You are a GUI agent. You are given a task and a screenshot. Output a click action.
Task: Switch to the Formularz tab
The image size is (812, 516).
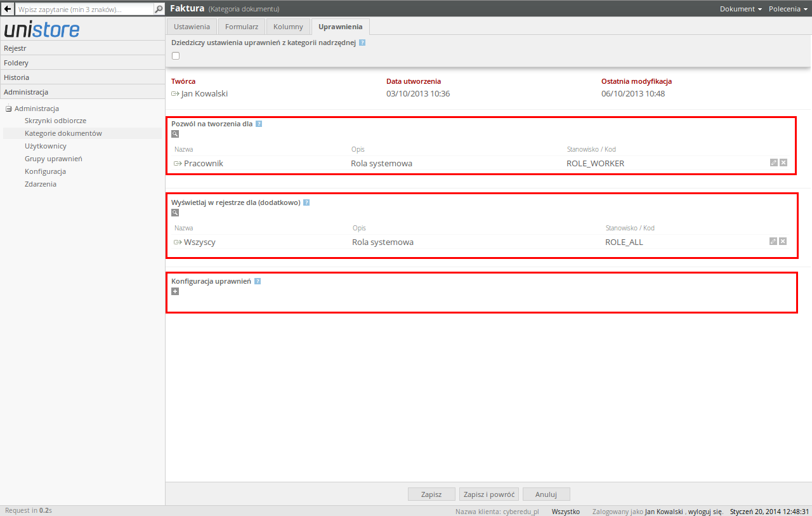pyautogui.click(x=242, y=27)
